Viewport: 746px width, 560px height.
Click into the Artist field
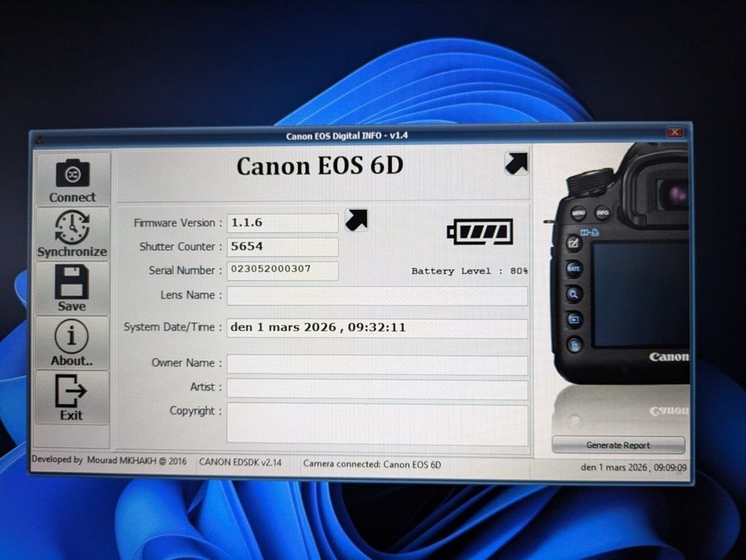click(377, 389)
